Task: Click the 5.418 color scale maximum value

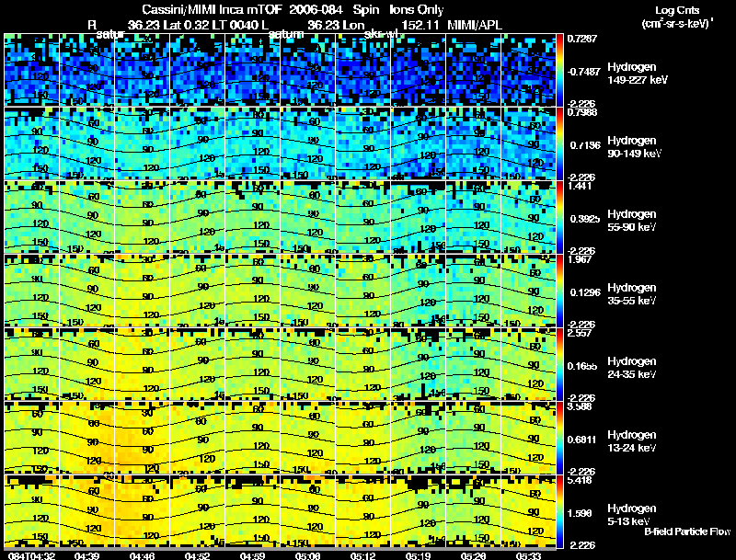Action: click(x=581, y=480)
